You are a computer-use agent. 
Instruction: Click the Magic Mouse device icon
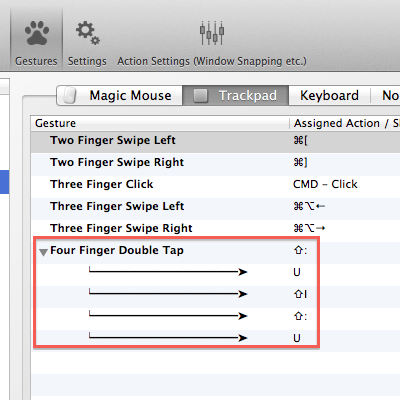coord(70,96)
